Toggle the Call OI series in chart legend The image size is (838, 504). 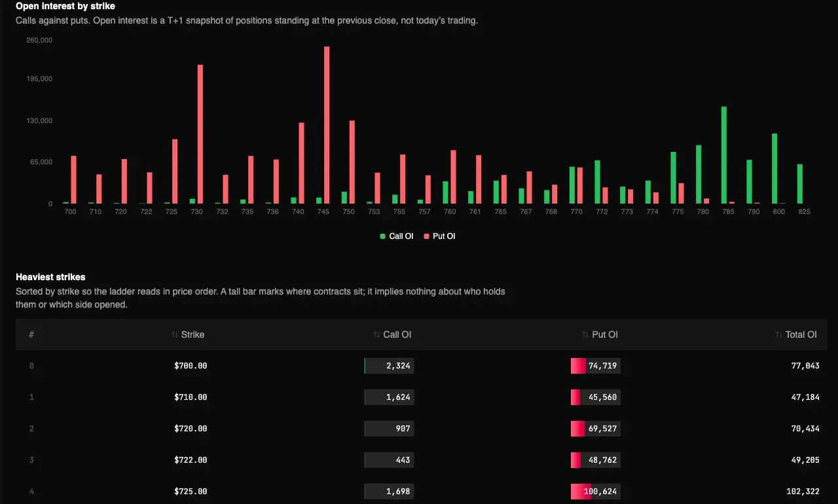click(x=397, y=236)
